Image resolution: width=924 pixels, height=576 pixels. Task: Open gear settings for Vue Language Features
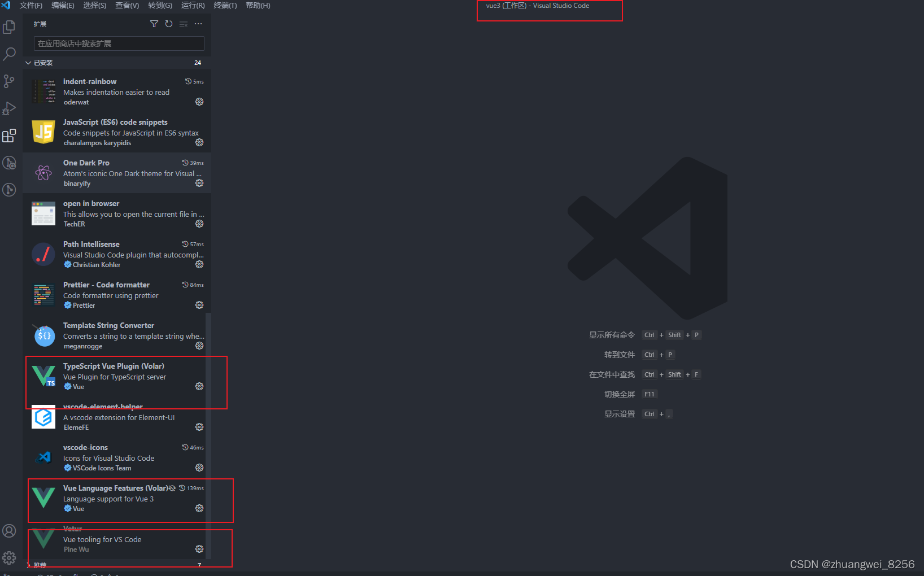[199, 508]
